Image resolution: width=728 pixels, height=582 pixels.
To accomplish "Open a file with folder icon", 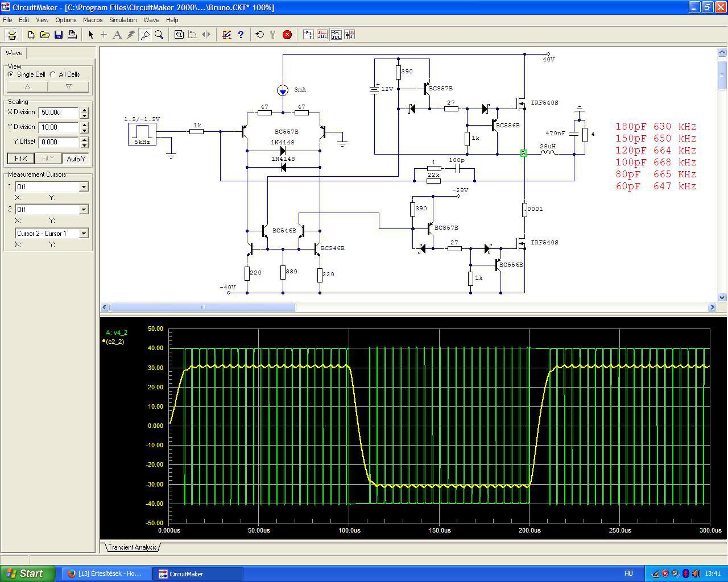I will tap(45, 35).
